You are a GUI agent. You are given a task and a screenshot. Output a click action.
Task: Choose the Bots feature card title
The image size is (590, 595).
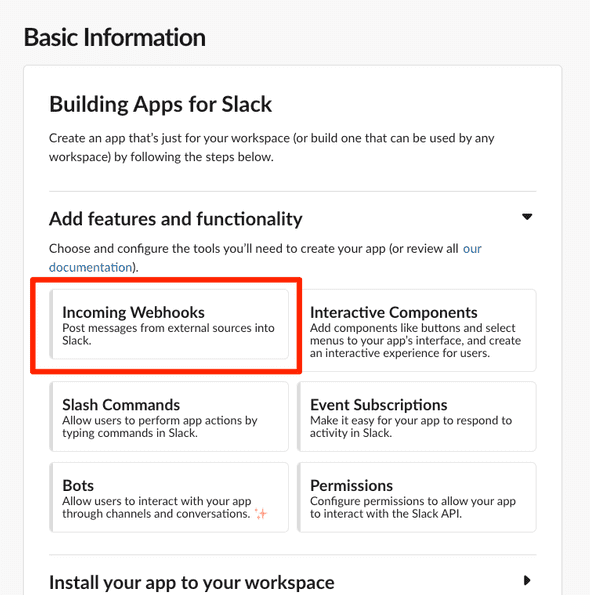coord(78,486)
